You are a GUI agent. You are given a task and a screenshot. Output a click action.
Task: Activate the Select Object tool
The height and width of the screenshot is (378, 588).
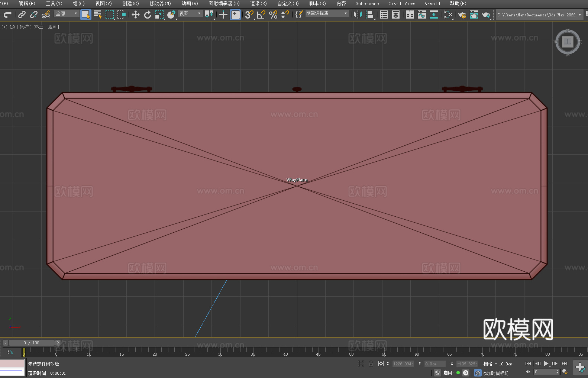86,14
